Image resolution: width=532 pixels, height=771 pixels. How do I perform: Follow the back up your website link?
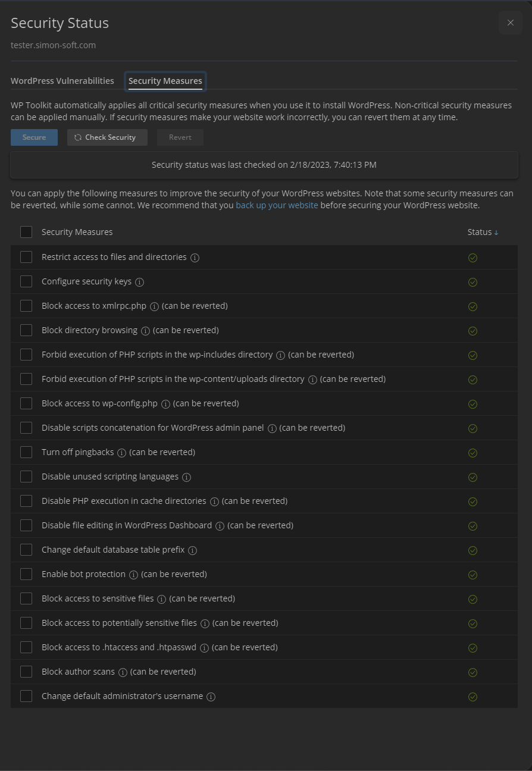pos(277,205)
